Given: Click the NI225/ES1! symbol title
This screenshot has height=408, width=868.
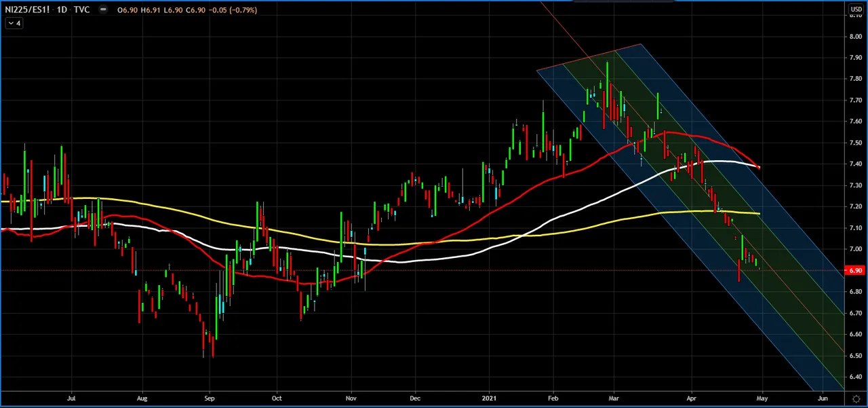Looking at the screenshot, I should click(27, 10).
